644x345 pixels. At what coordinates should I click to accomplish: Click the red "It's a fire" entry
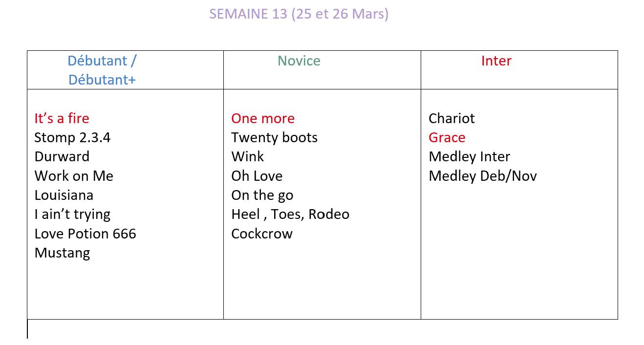[62, 118]
